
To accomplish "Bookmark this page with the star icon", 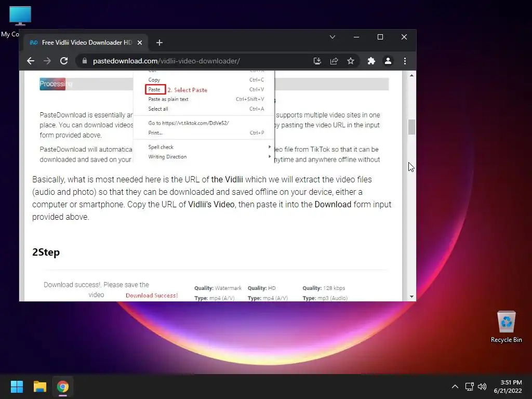I will pyautogui.click(x=351, y=61).
